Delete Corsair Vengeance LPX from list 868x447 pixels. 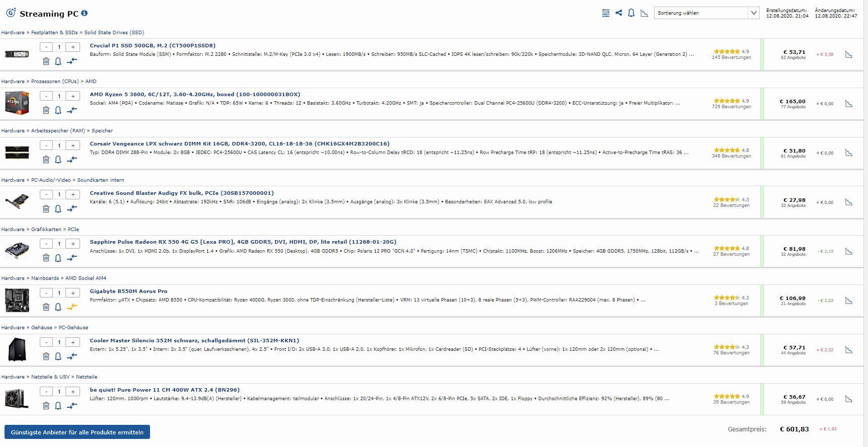tap(46, 159)
